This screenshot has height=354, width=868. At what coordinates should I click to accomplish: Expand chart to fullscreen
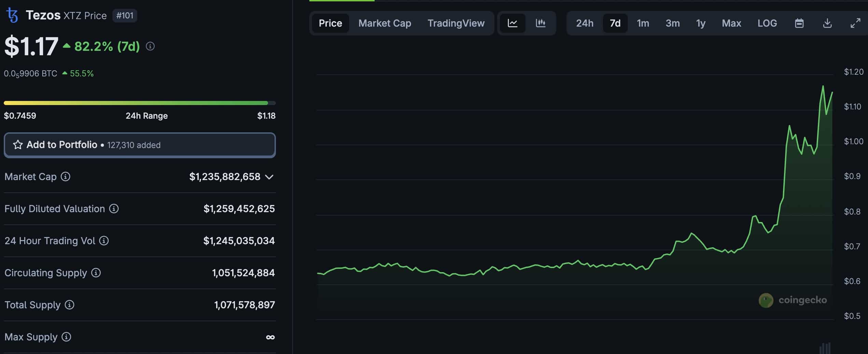[x=855, y=23]
